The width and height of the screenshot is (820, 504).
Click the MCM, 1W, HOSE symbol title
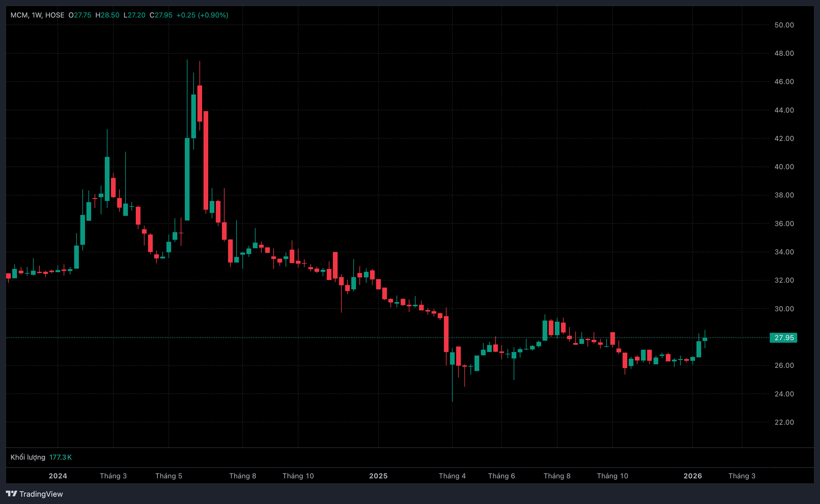click(37, 15)
